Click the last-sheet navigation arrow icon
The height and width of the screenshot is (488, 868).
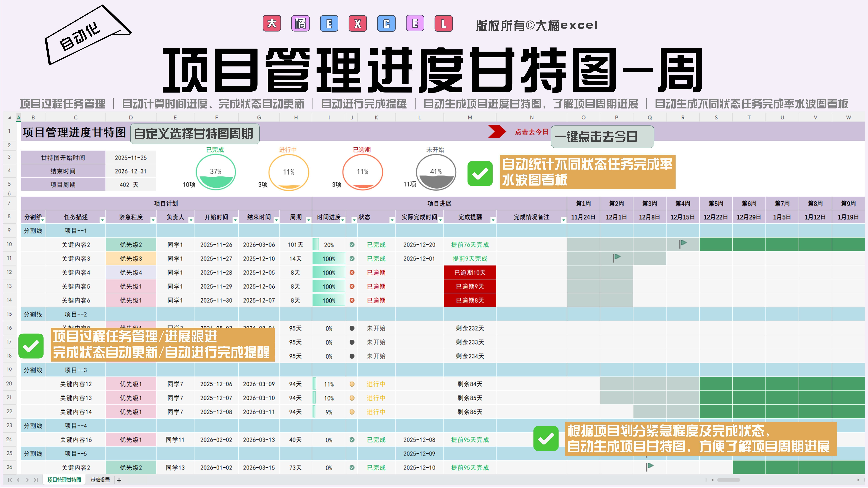36,480
